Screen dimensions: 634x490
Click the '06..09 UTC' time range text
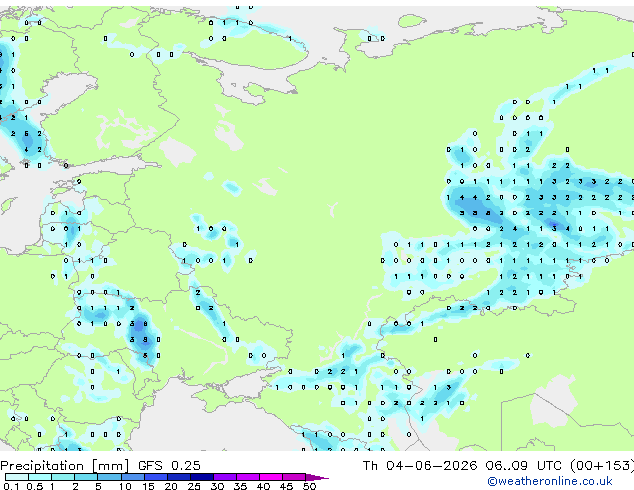click(524, 466)
